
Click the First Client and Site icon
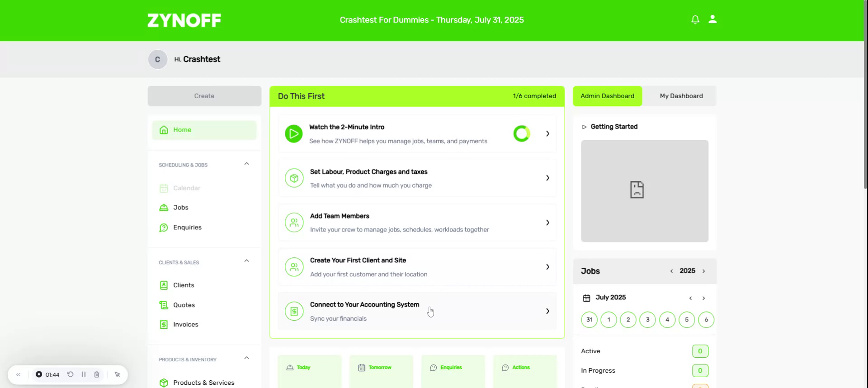294,267
